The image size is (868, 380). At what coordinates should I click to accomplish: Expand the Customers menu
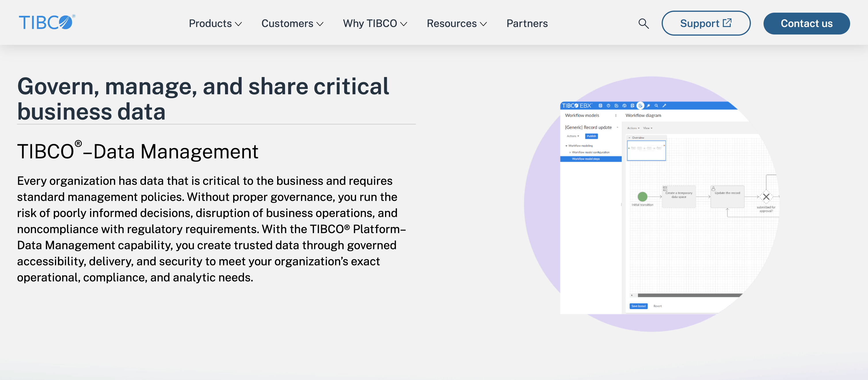(x=292, y=24)
